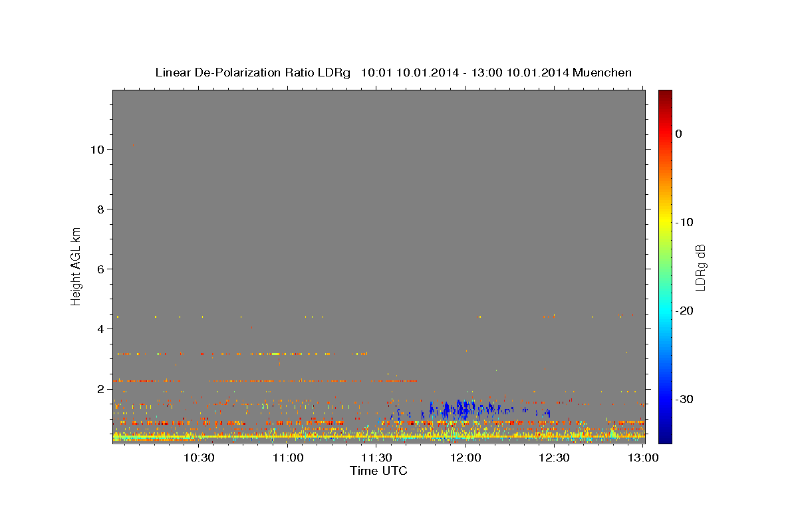Pick the dark red top of the colorbar
The height and width of the screenshot is (532, 798).
(x=665, y=95)
